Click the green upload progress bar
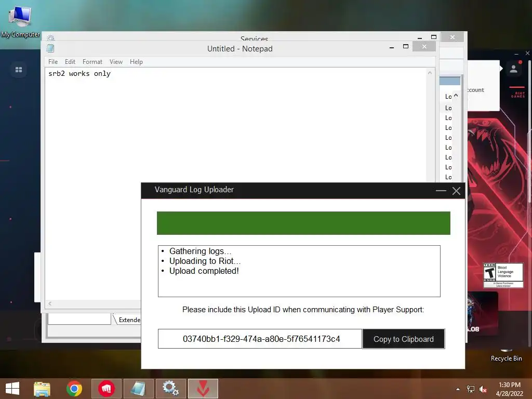Viewport: 532px width, 399px height. [x=303, y=223]
